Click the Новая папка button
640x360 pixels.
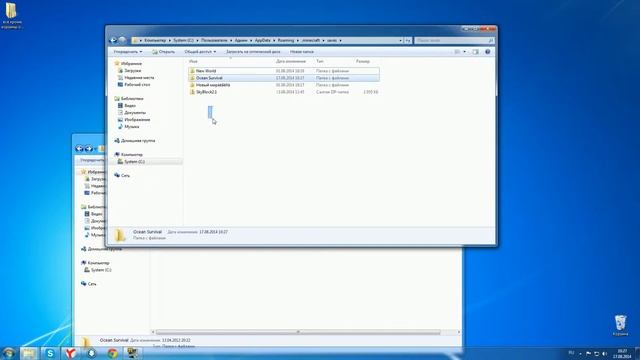pos(302,52)
